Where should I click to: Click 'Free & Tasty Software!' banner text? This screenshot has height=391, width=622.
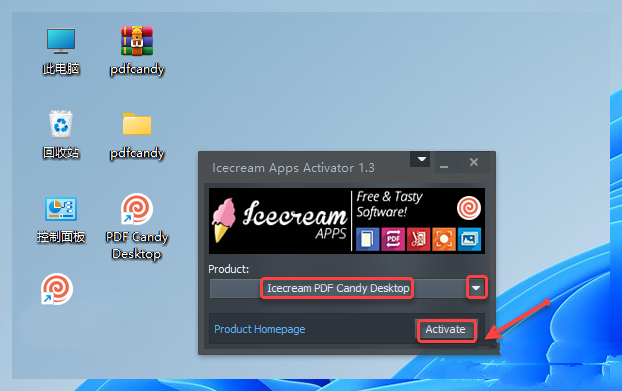(389, 205)
